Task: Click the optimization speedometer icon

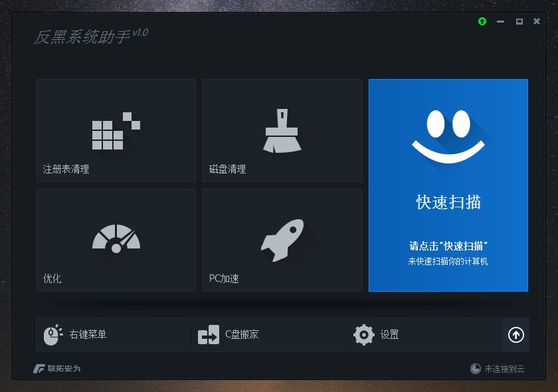Action: (x=116, y=239)
